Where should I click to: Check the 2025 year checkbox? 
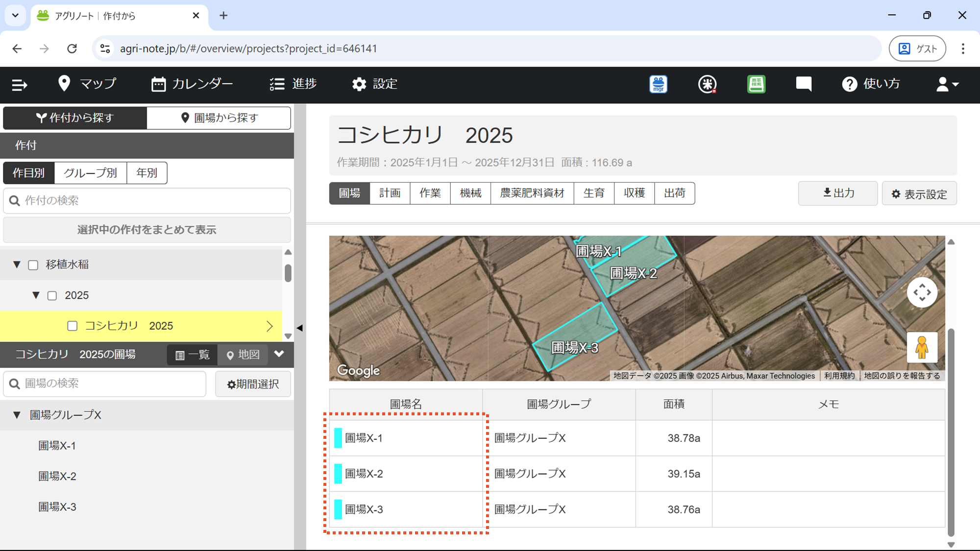(52, 296)
